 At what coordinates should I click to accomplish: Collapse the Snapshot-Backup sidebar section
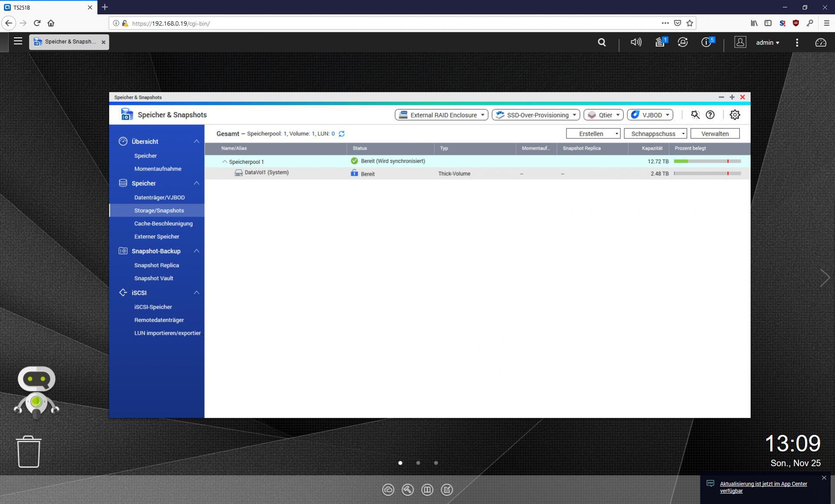(196, 251)
